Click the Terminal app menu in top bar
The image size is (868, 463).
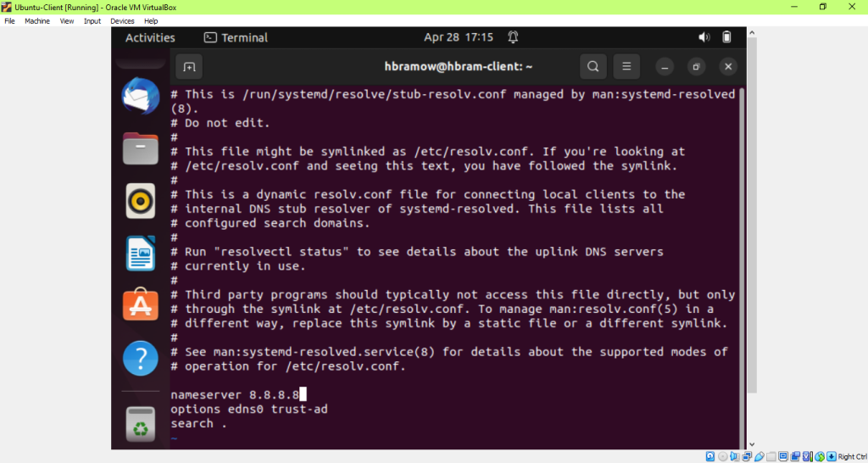(x=236, y=37)
